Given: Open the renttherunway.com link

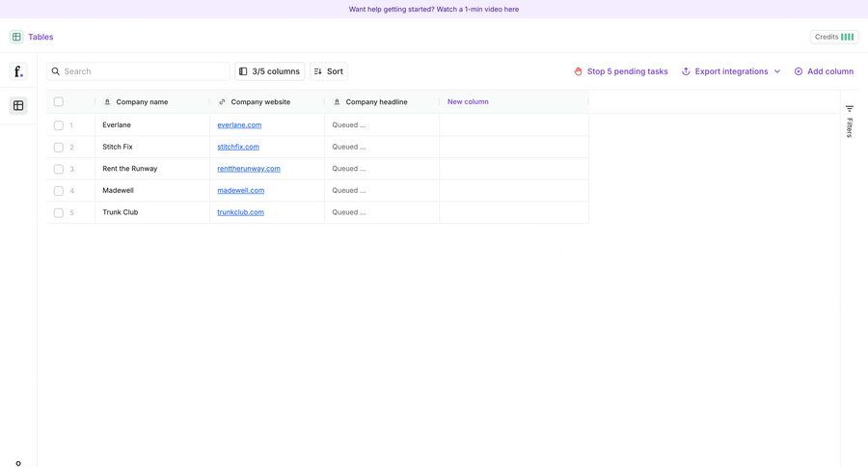Looking at the screenshot, I should pos(249,169).
